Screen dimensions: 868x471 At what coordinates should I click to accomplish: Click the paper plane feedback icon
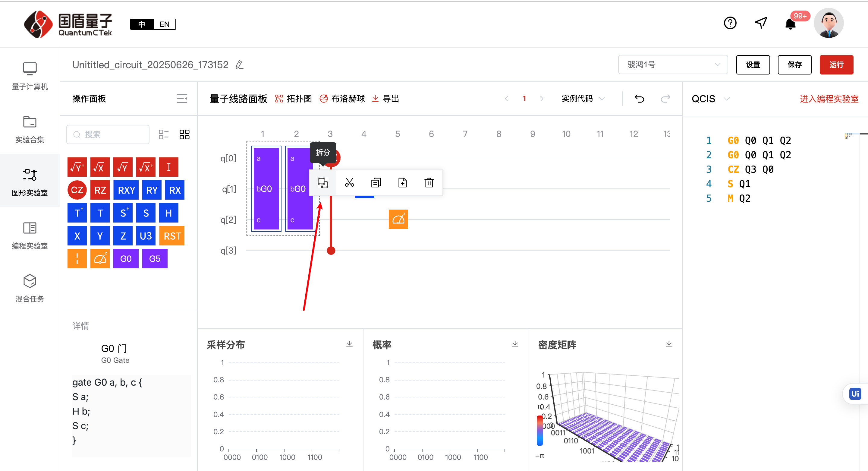point(760,23)
